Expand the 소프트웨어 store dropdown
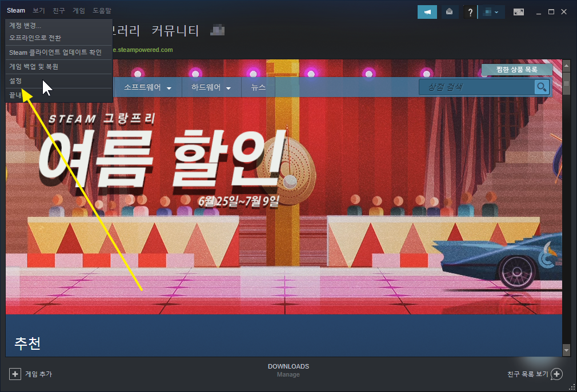577x392 pixels. click(x=147, y=87)
